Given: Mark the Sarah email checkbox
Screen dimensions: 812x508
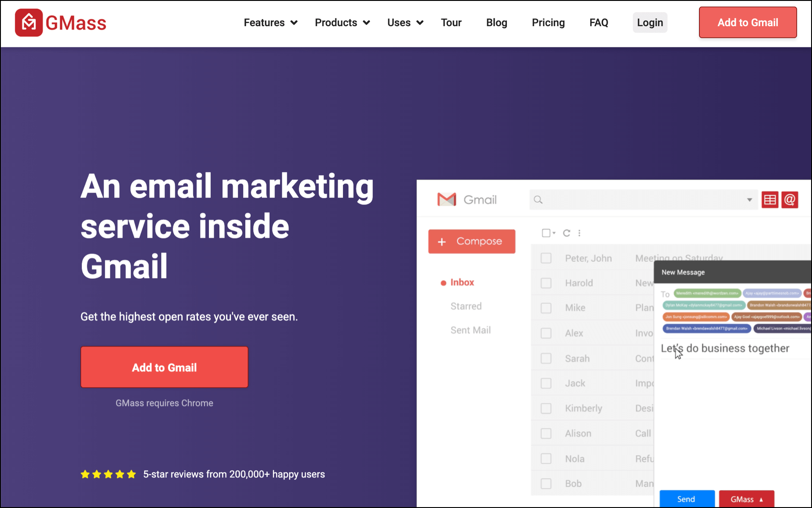Looking at the screenshot, I should [x=546, y=358].
